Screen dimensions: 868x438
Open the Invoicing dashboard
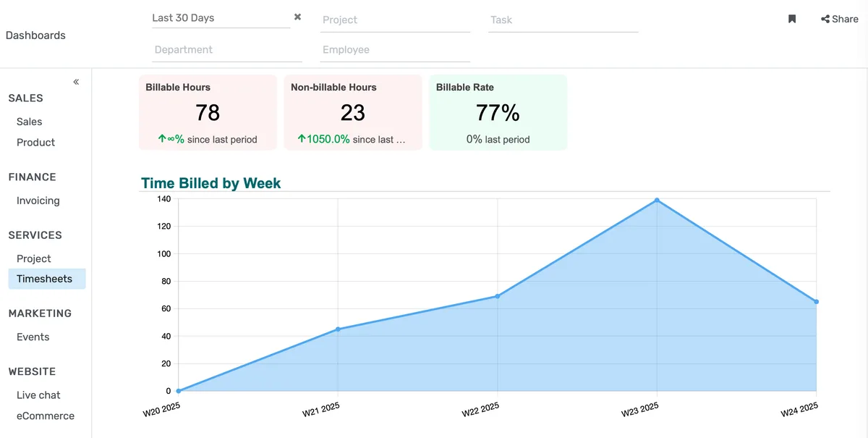click(38, 200)
